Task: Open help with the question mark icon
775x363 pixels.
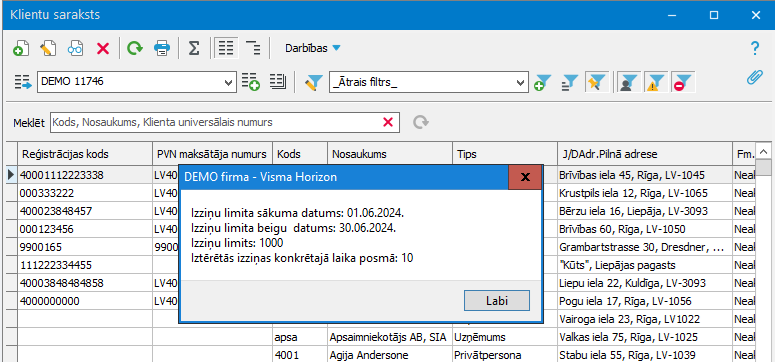Action: coord(754,48)
